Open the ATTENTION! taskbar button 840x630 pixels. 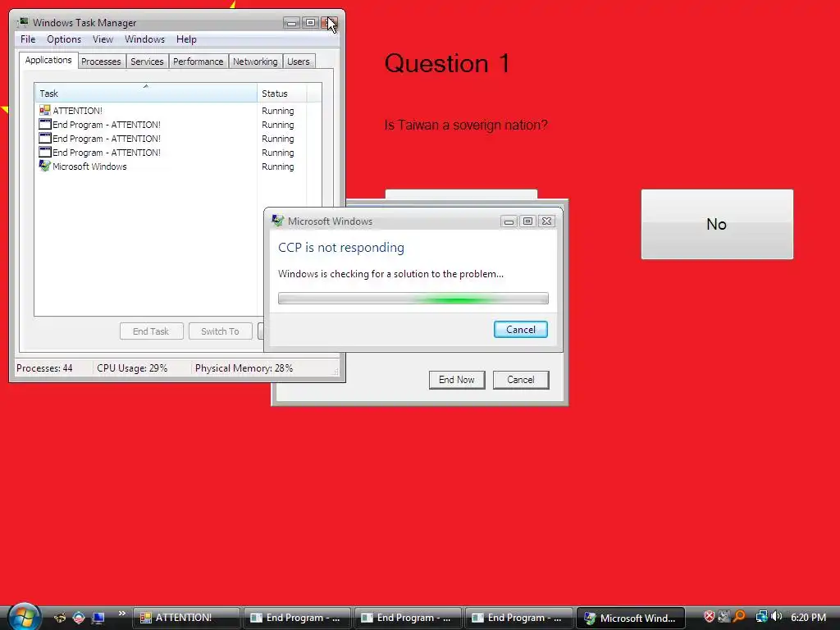click(x=186, y=618)
